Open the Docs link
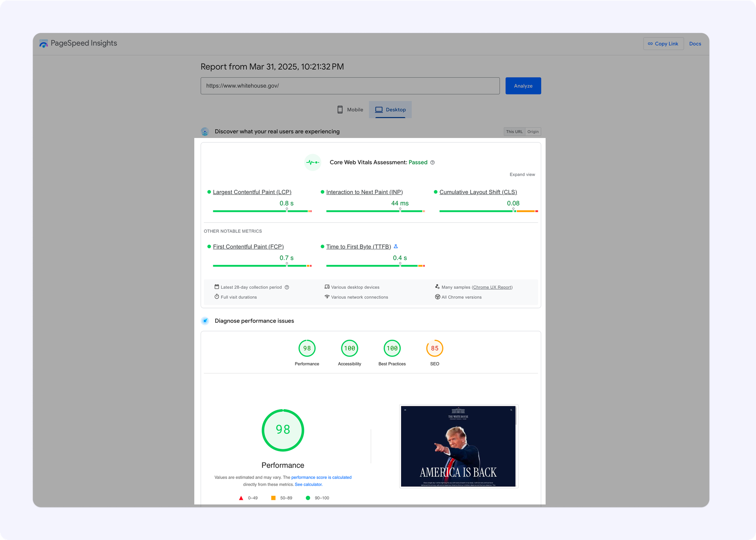Viewport: 756px width, 540px height. tap(695, 43)
